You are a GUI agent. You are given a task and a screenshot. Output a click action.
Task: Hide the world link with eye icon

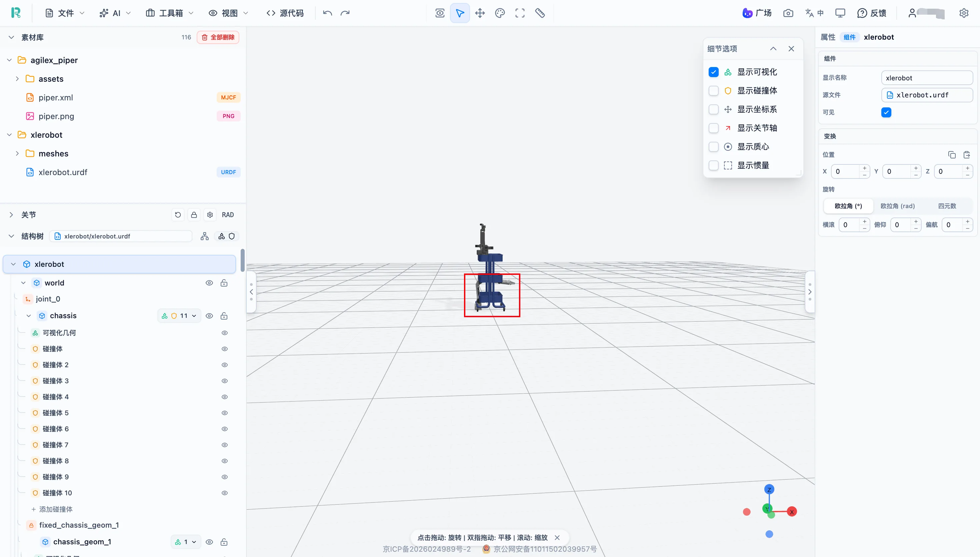point(209,283)
